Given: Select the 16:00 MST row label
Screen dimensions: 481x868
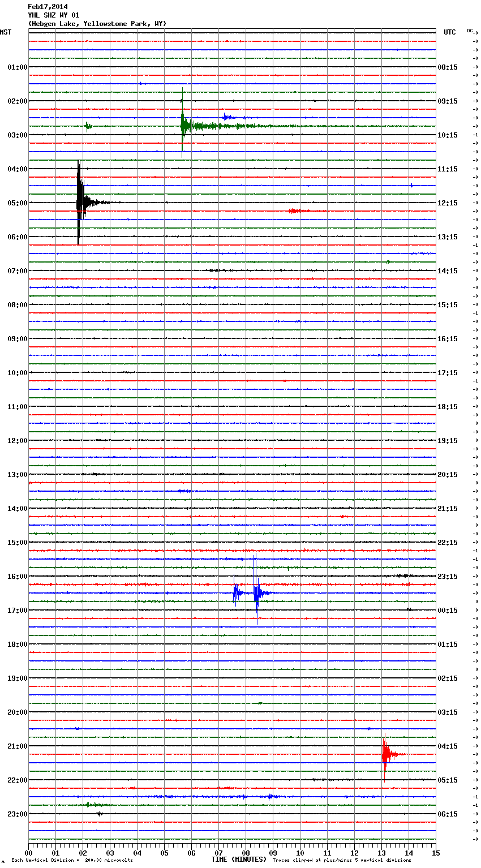Looking at the screenshot, I should (x=18, y=577).
